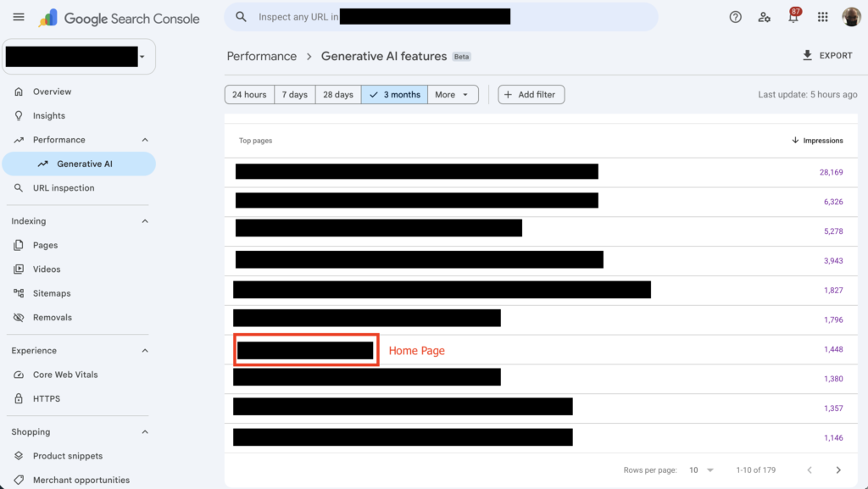Open the More date range dropdown
The image size is (868, 489).
click(453, 95)
